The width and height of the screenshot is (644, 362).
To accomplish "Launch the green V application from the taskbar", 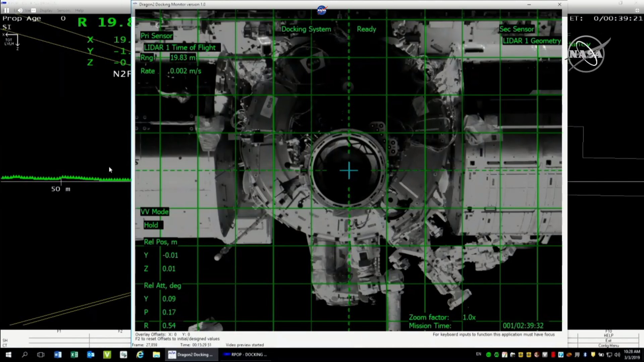I will click(x=107, y=355).
